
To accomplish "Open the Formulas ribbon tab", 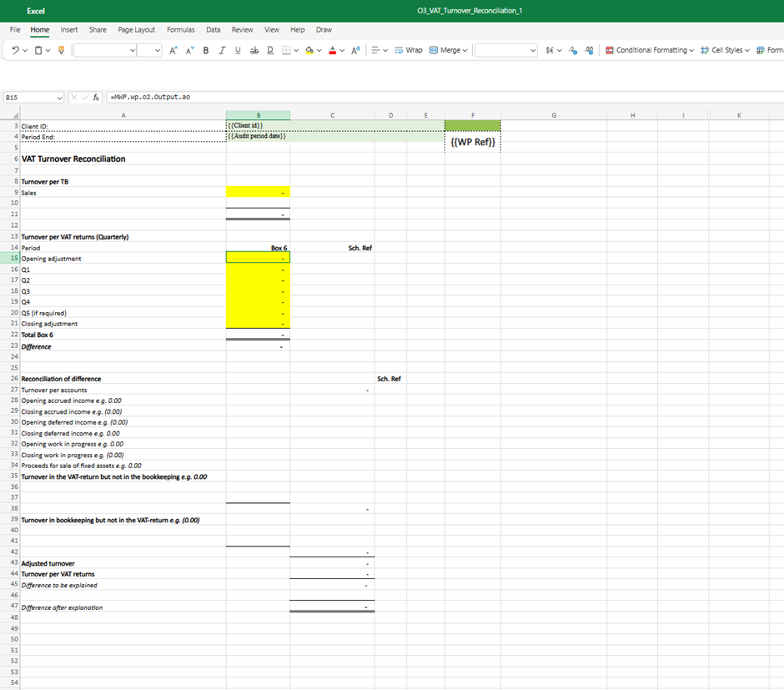I will pyautogui.click(x=180, y=29).
